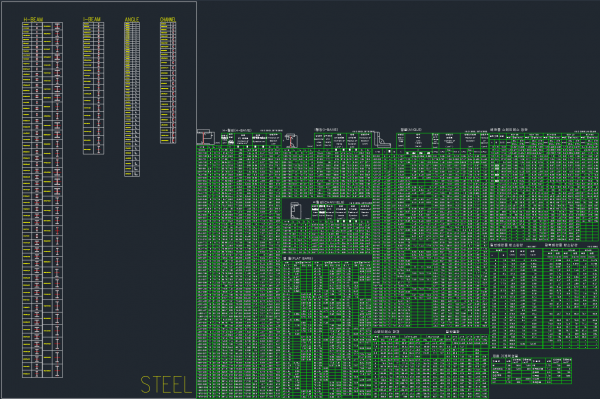600x399 pixels.
Task: Select last I-beam symbol in I-BEAM list
Action: 99,149
